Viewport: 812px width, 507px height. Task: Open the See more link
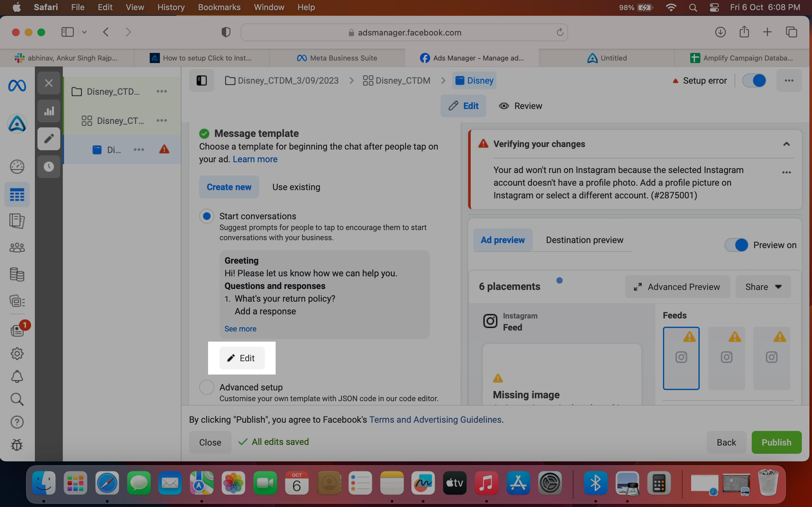tap(240, 329)
